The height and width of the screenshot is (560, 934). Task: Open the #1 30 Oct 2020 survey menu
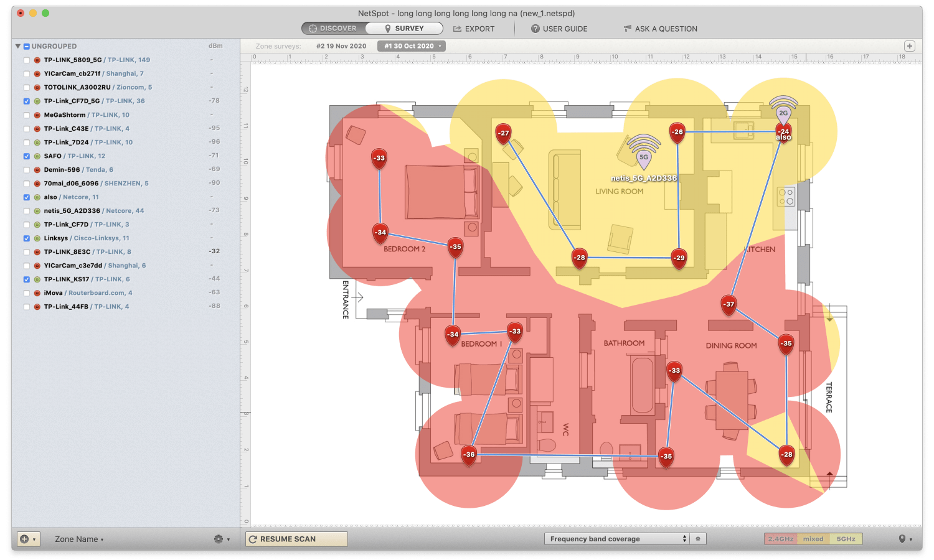pos(411,46)
